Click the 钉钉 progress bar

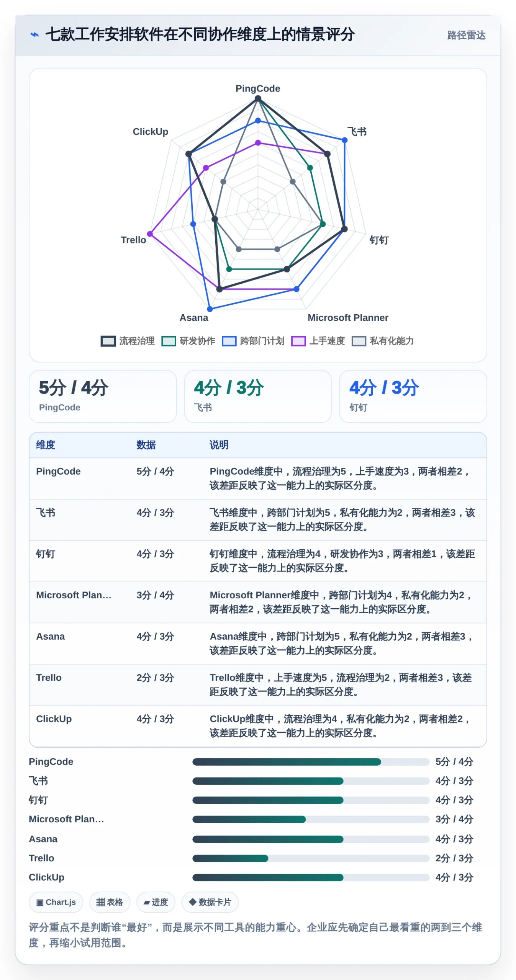click(311, 800)
